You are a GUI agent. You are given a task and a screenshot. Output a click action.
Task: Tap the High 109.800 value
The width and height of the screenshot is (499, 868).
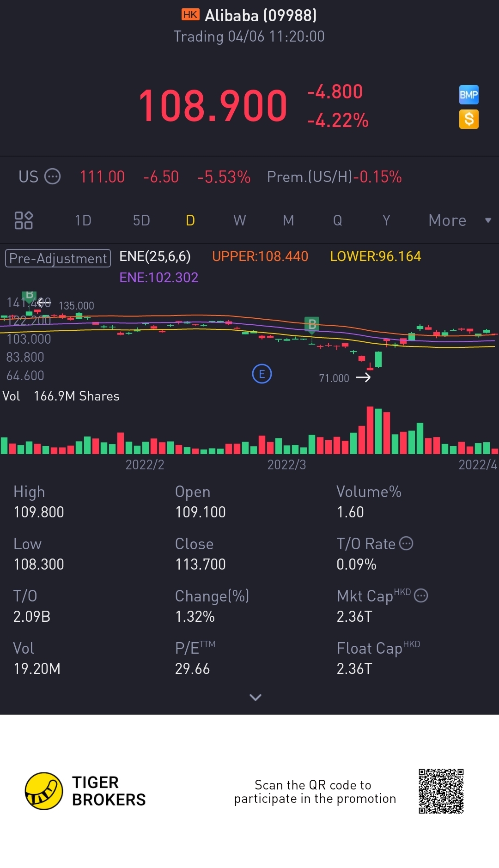pos(39,512)
